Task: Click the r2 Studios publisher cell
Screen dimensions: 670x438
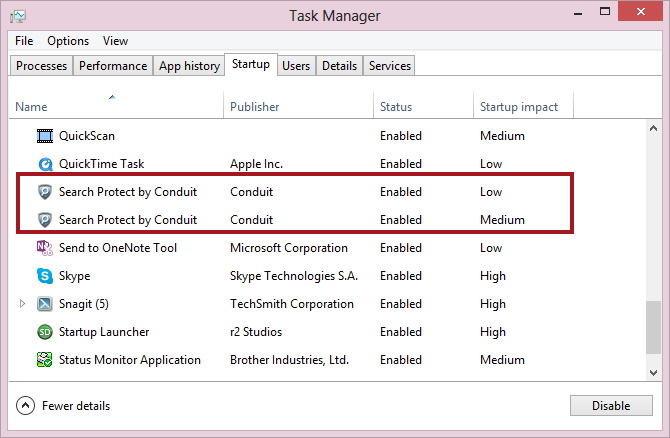Action: tap(256, 332)
